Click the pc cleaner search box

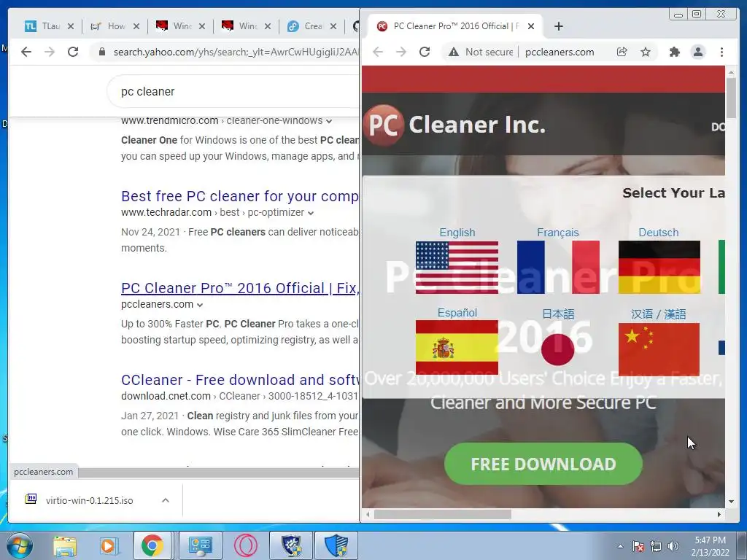[x=233, y=91]
